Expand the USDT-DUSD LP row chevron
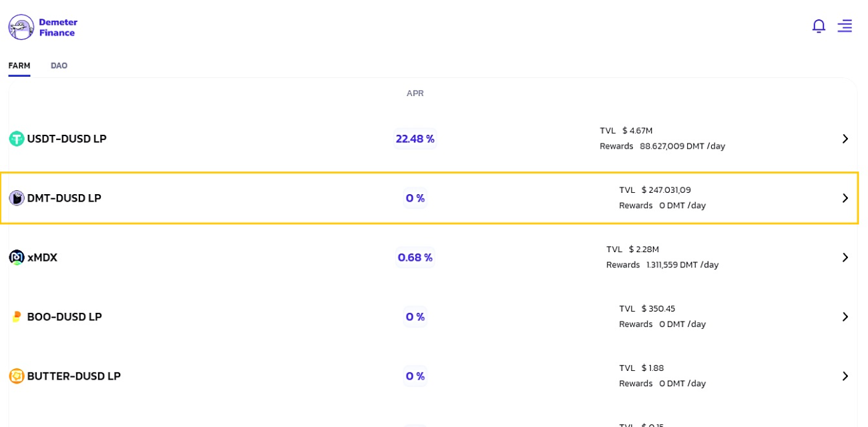Viewport: 868px width, 427px height. point(845,139)
